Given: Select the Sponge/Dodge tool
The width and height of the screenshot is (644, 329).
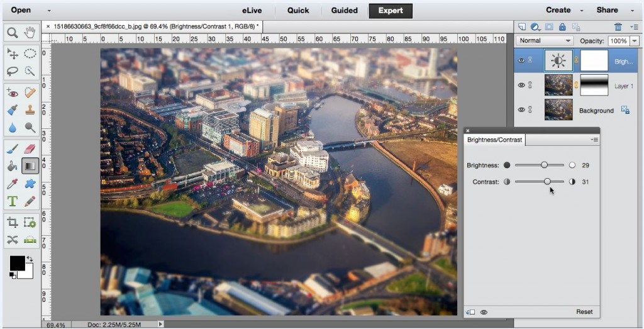Looking at the screenshot, I should click(x=30, y=128).
